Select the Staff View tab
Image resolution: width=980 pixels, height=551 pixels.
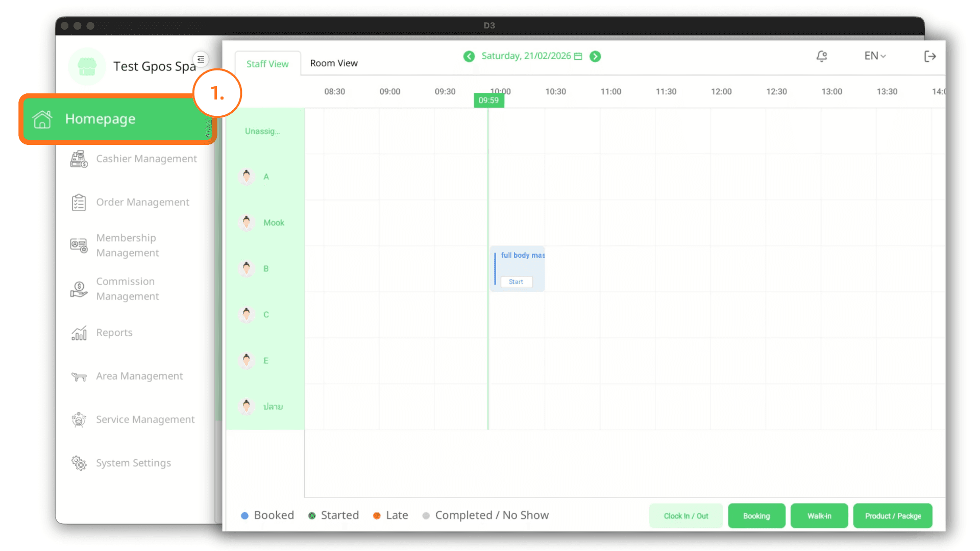(x=267, y=64)
